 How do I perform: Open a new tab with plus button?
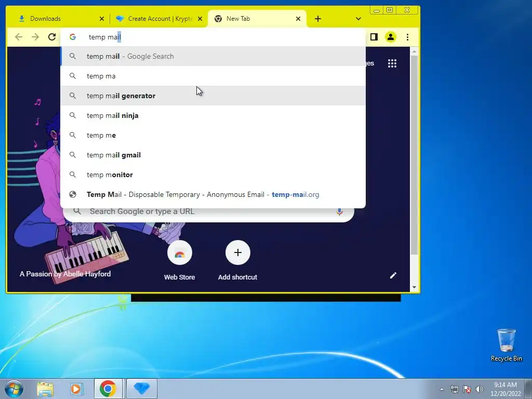pos(317,19)
